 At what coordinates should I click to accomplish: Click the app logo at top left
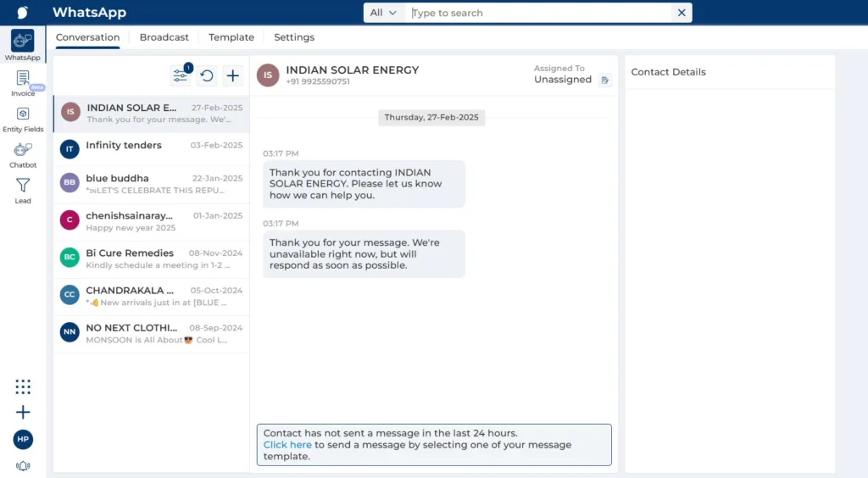click(x=23, y=12)
